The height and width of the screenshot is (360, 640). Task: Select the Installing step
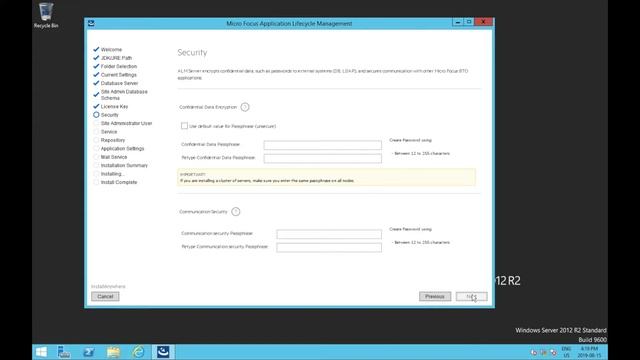112,174
